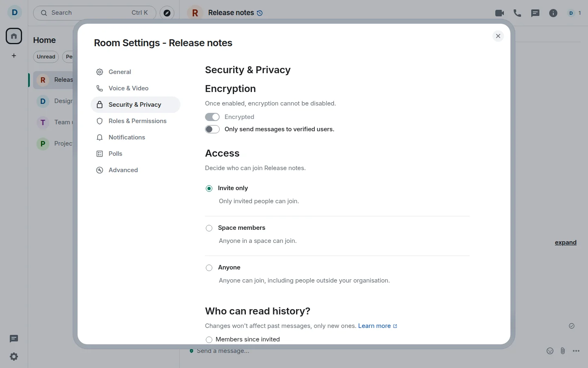Toggle the Encrypted switch

(x=212, y=117)
